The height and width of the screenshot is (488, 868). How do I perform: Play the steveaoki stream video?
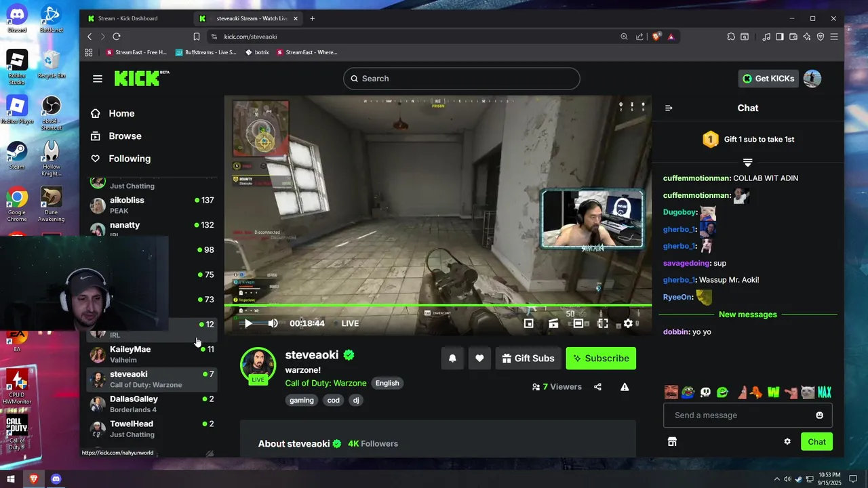248,323
